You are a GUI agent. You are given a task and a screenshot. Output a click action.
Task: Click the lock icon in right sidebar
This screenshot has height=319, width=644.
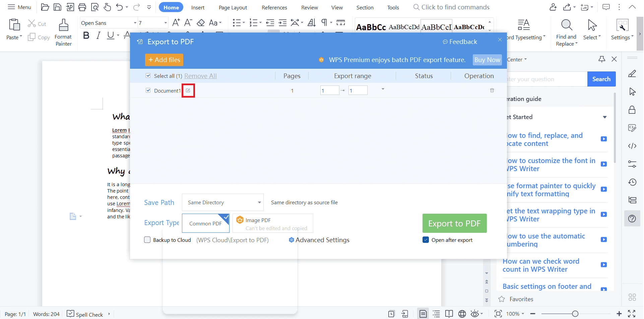click(x=632, y=110)
